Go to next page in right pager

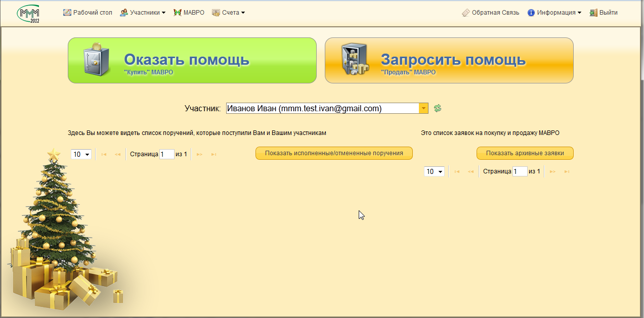[552, 171]
